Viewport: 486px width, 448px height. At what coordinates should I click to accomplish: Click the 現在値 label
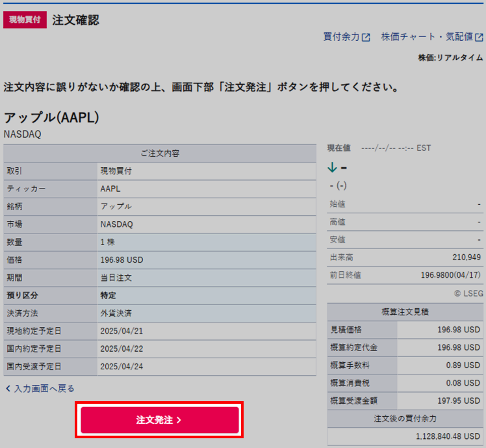coord(339,148)
